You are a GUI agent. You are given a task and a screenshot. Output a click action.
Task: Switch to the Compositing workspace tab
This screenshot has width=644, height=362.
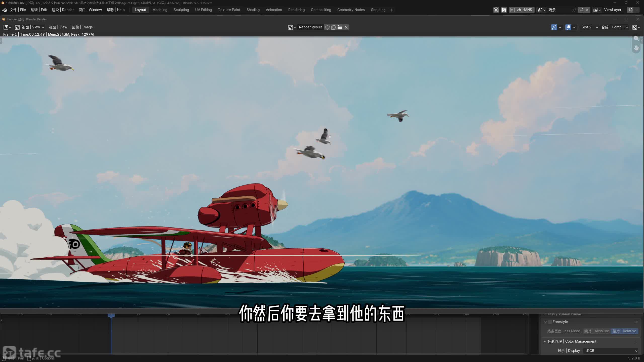point(321,10)
